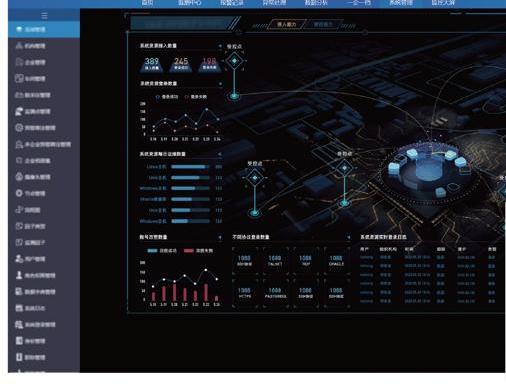Switch to the active tab above the map
The image size is (506, 384).
[286, 24]
